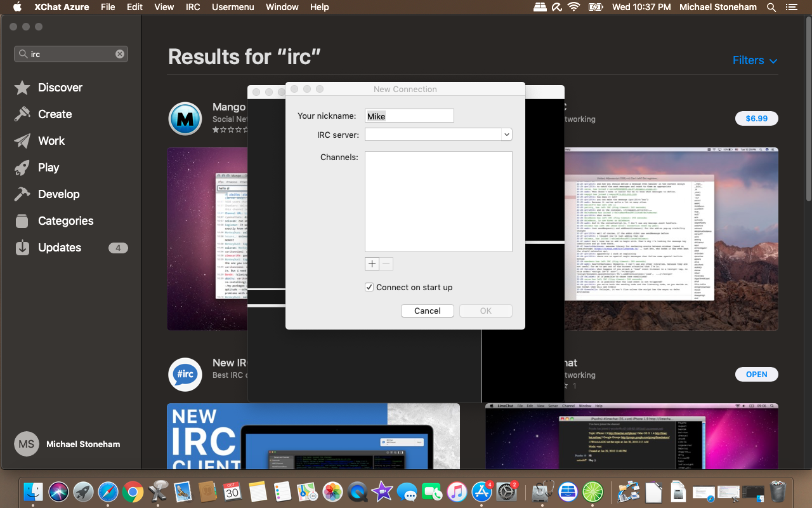The height and width of the screenshot is (508, 812).
Task: Open the Filters dropdown in App Store
Action: tap(755, 60)
